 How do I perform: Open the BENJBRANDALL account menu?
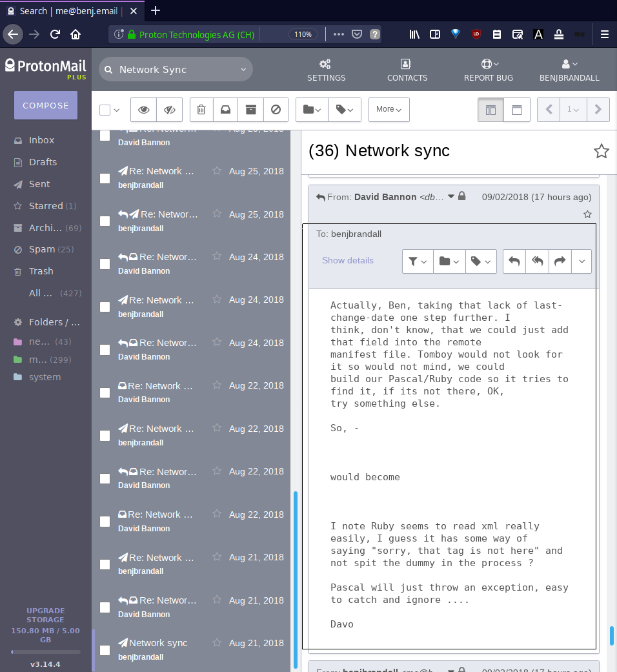click(x=569, y=70)
